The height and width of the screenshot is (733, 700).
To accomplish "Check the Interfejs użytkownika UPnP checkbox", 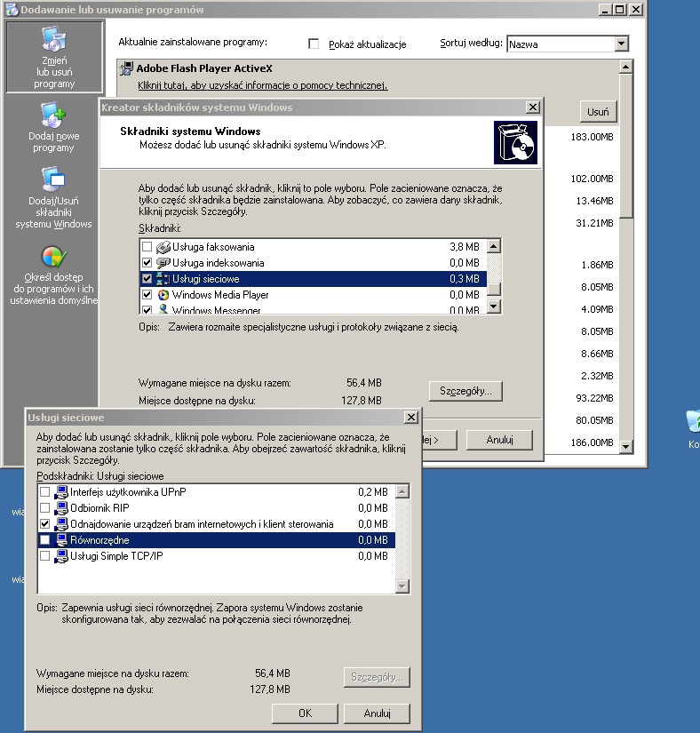I will tap(44, 492).
